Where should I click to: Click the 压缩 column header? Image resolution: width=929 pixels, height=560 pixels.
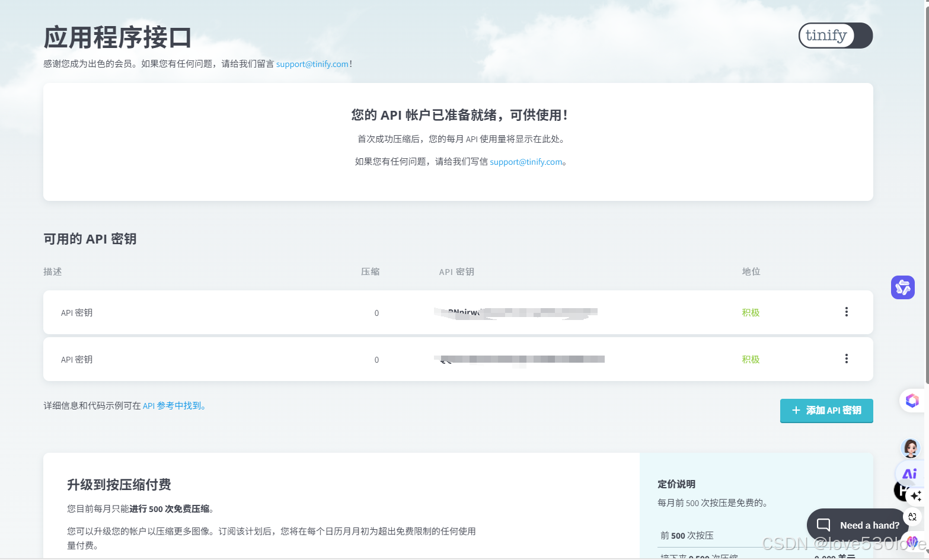point(371,271)
